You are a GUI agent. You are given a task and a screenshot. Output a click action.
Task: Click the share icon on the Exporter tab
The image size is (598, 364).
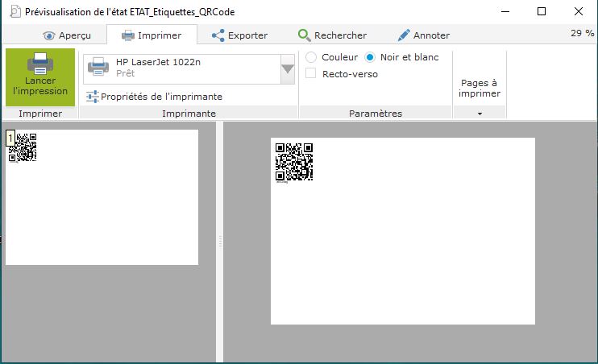(x=218, y=35)
